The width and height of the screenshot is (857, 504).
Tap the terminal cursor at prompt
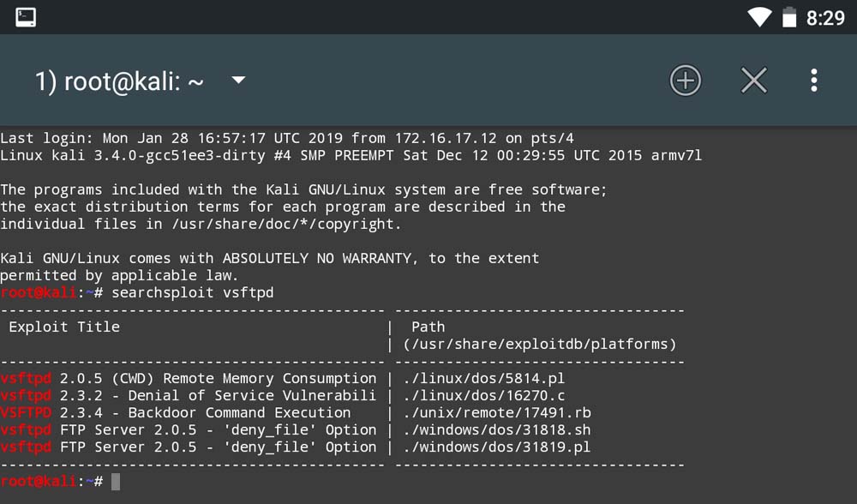116,482
